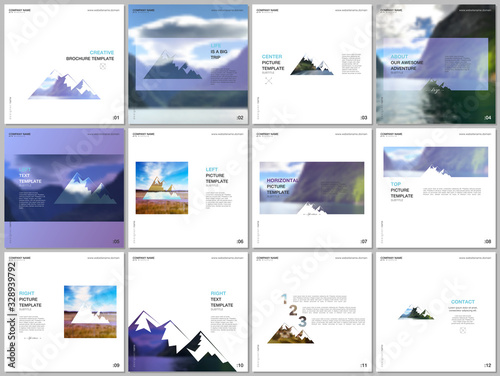Click the mountain triangle on page 05
Image resolution: width=500 pixels, height=376 pixels.
click(85, 188)
